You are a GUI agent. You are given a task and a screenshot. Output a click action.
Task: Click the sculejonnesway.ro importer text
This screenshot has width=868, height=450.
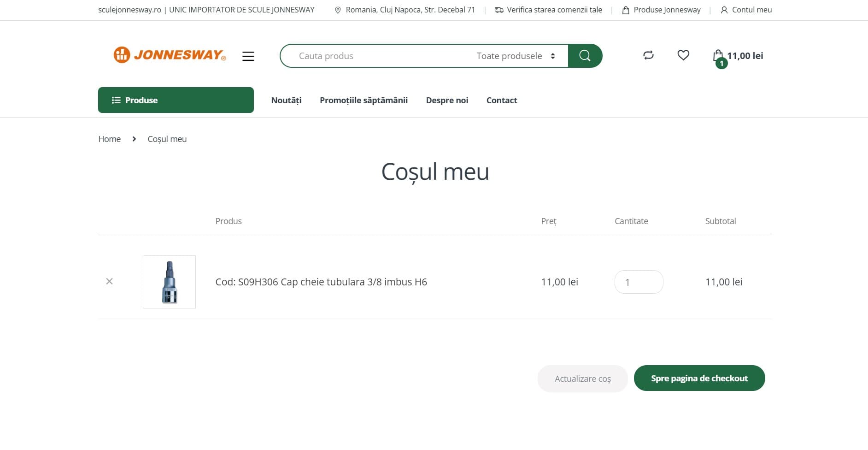click(x=206, y=10)
